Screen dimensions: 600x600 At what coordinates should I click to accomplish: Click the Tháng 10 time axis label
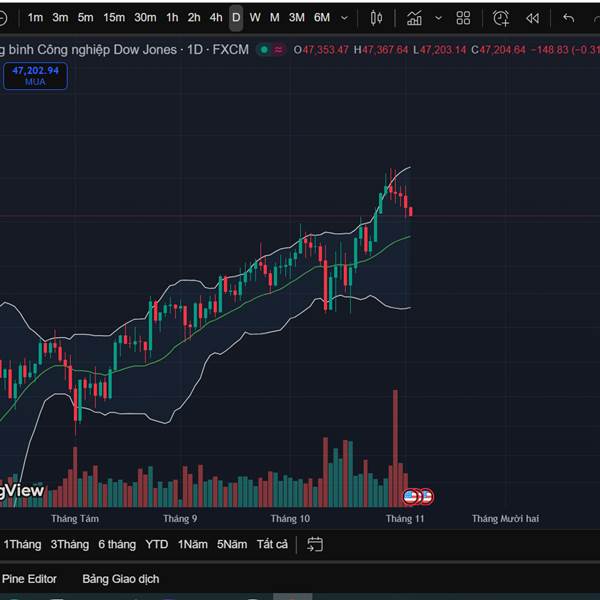[x=290, y=518]
